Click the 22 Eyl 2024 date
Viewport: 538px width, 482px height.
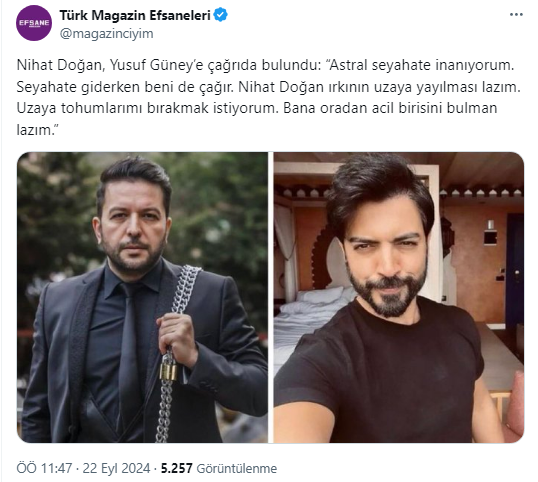[116, 468]
